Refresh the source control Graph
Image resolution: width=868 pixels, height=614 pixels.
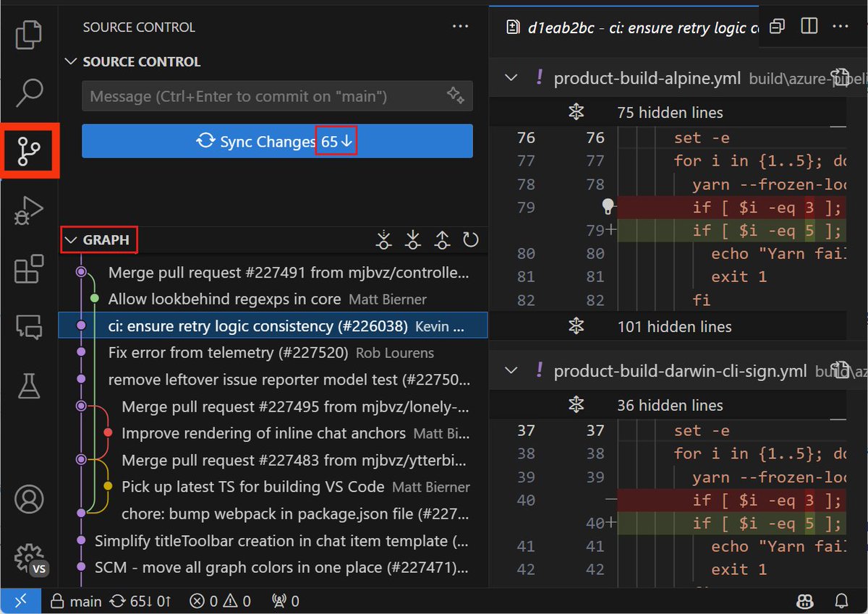click(471, 239)
